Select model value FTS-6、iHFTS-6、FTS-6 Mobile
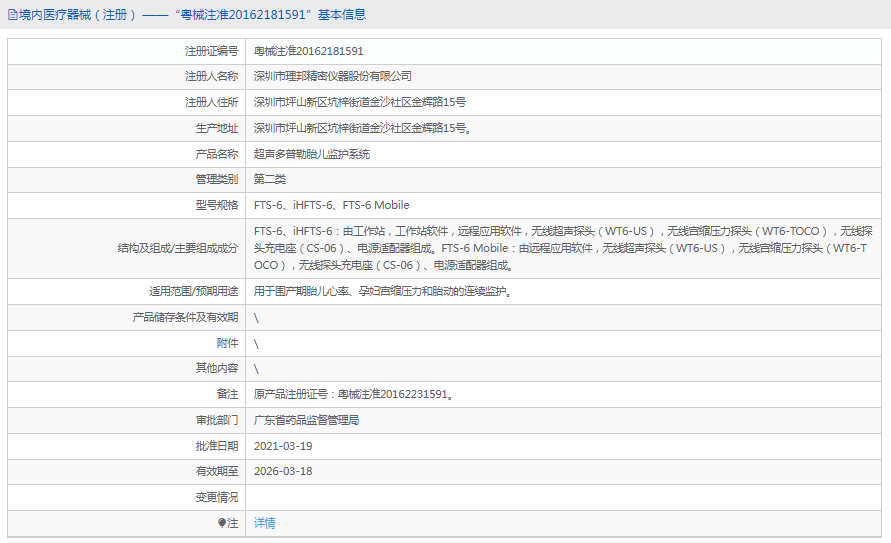This screenshot has width=891, height=543. pos(331,205)
